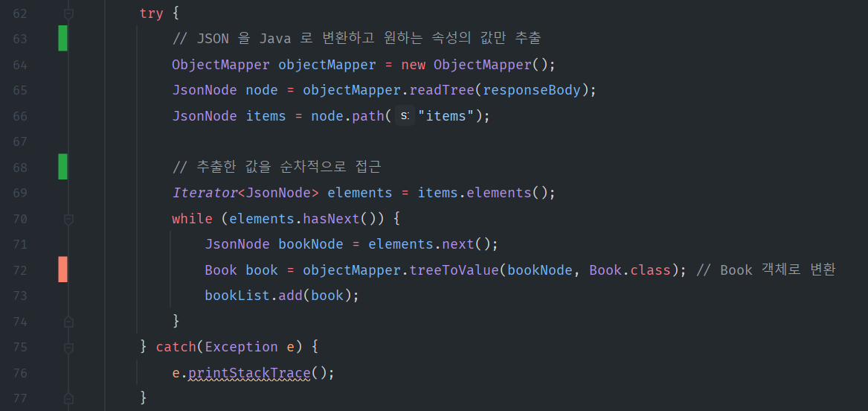
Task: Collapse the while loop fold marker on line 70
Action: (68, 220)
